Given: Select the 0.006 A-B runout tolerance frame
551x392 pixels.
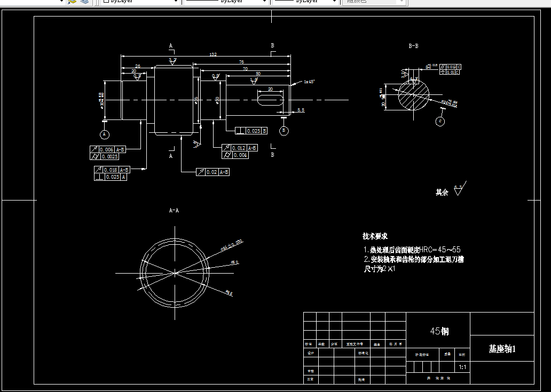Looking at the screenshot, I should pos(107,149).
